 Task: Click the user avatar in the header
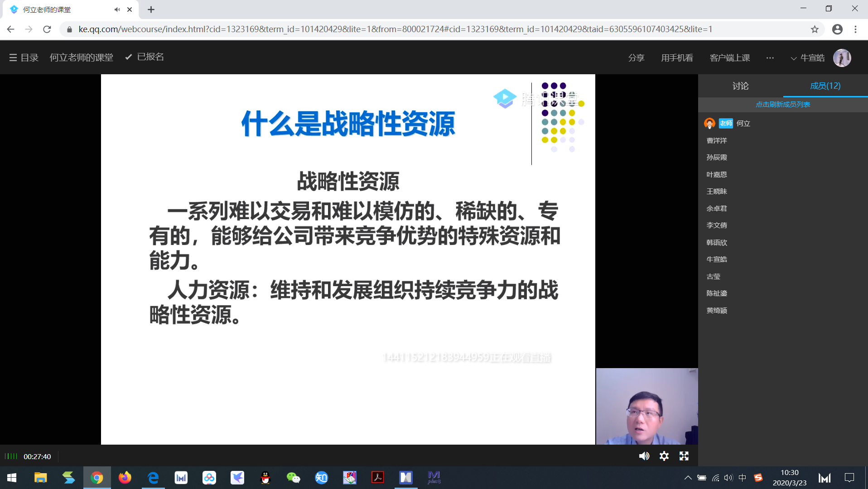click(842, 58)
